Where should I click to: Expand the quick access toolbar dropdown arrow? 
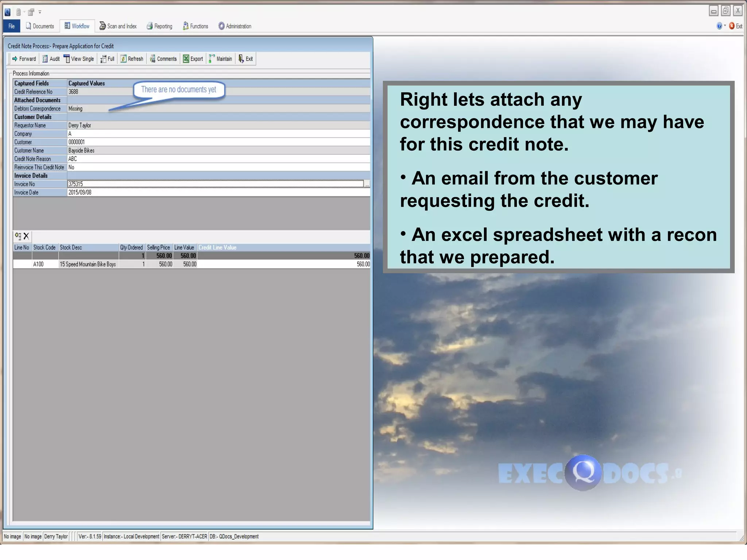40,12
